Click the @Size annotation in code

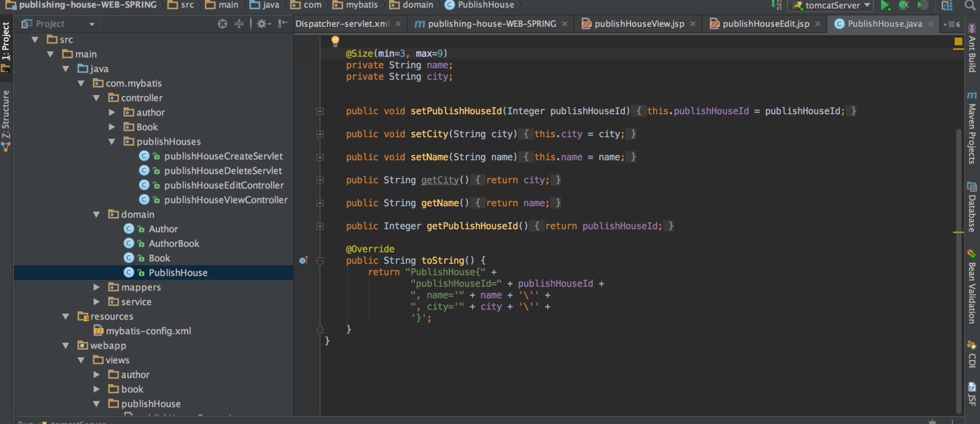click(x=359, y=54)
